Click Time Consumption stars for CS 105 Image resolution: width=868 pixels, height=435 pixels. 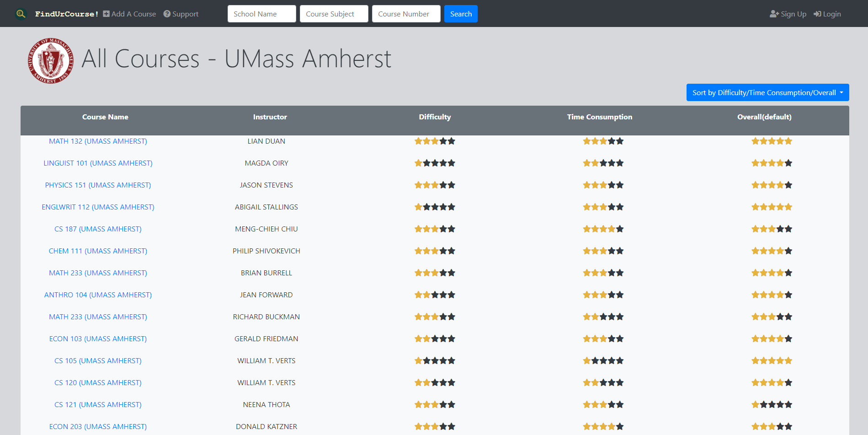click(603, 361)
